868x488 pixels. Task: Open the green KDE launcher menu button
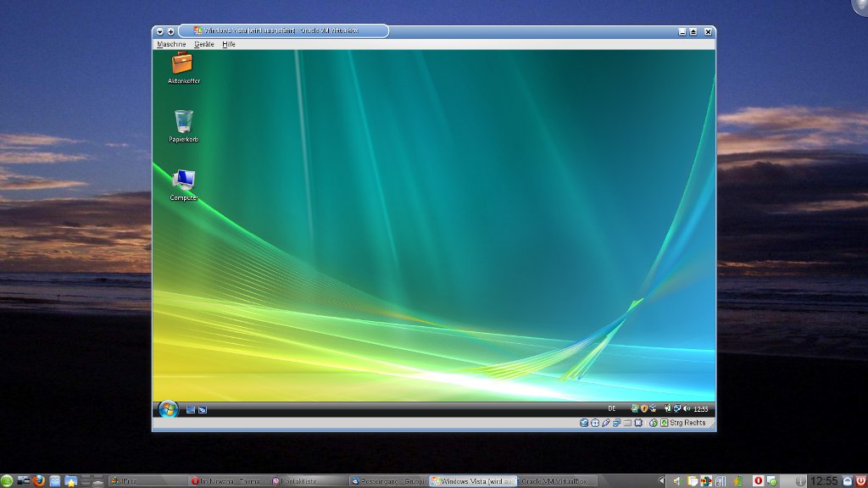pos(7,481)
